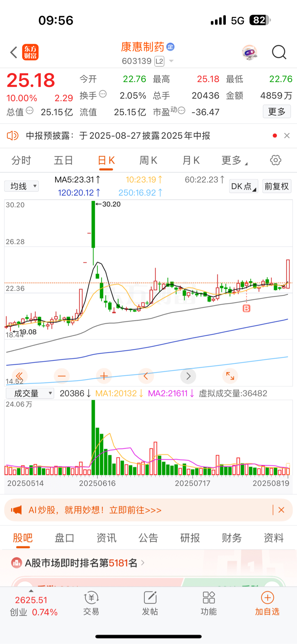The width and height of the screenshot is (297, 644).
Task: Tap the plus zoom-in chart icon
Action: 104,376
